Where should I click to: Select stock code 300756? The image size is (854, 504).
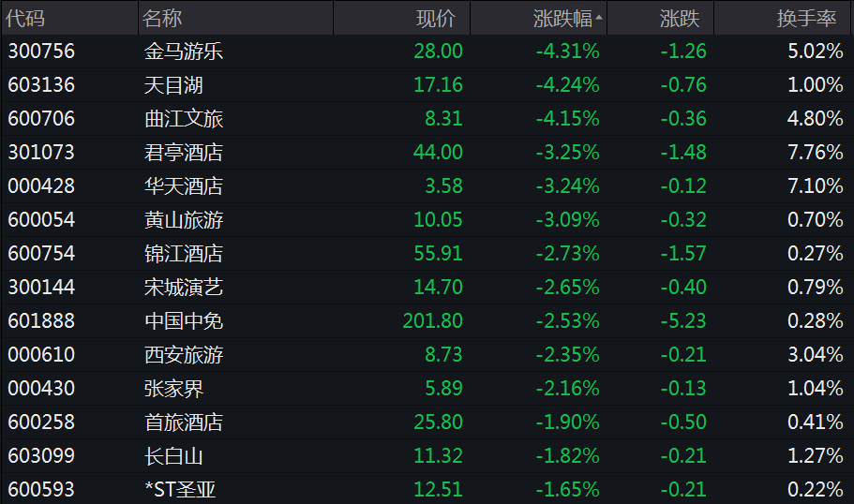[41, 52]
